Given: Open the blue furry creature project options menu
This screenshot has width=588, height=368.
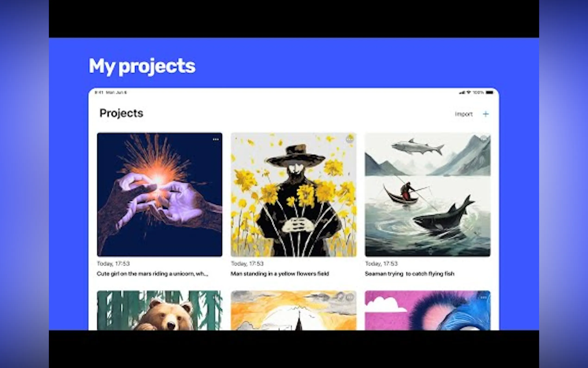Looking at the screenshot, I should (x=483, y=297).
